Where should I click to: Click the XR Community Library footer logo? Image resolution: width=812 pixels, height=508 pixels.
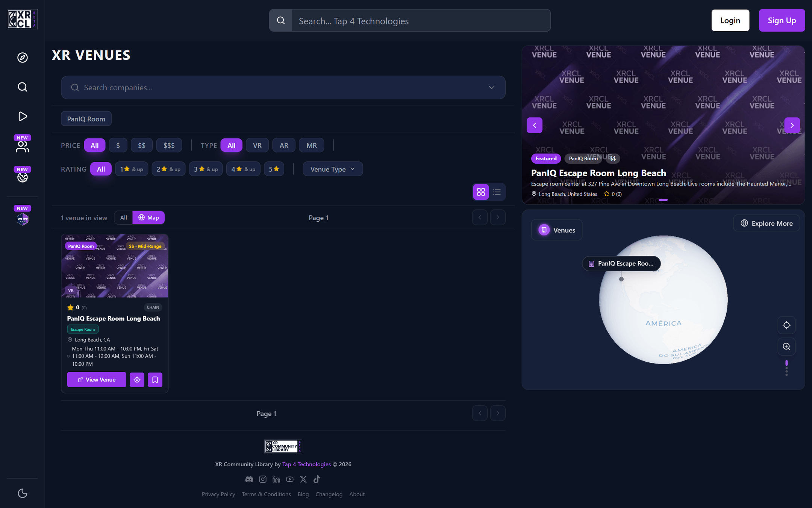click(x=283, y=446)
